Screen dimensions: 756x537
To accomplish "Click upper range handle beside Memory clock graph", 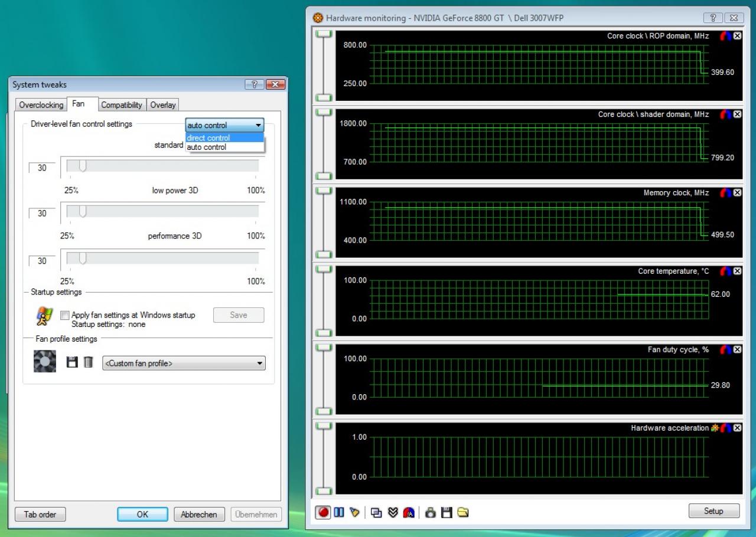I will (x=324, y=192).
